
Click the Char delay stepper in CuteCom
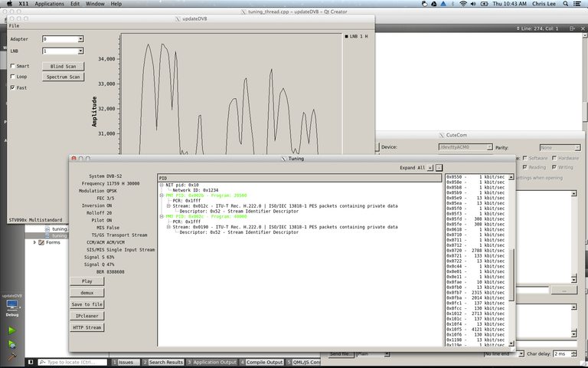(574, 353)
